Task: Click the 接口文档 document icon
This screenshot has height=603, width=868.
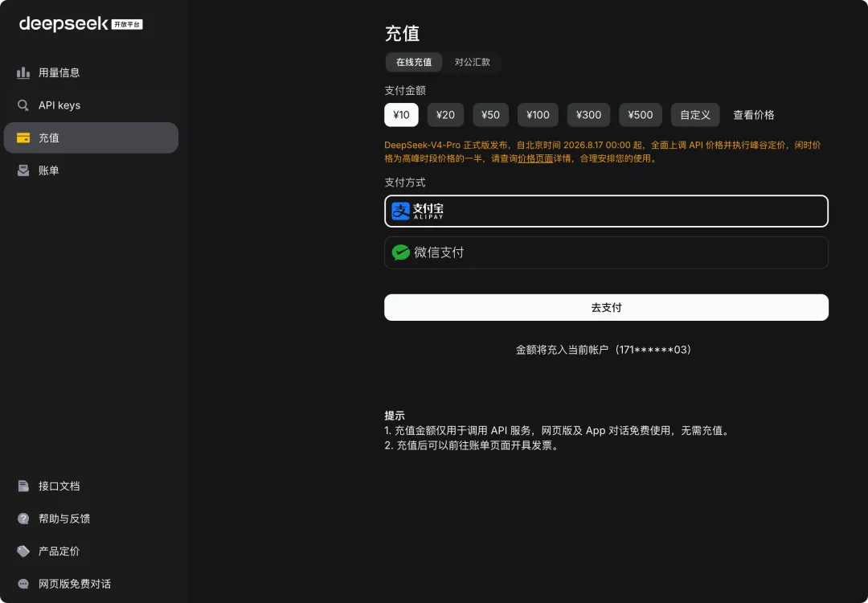Action: point(23,486)
